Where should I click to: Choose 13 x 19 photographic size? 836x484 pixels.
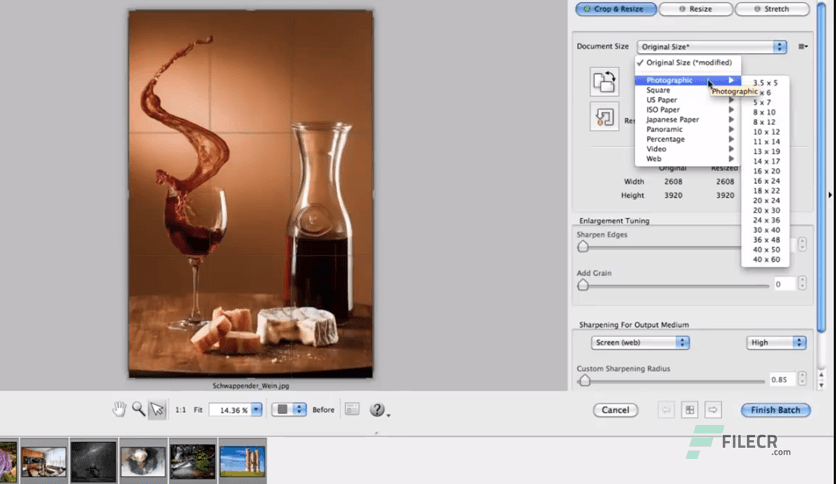pyautogui.click(x=765, y=151)
